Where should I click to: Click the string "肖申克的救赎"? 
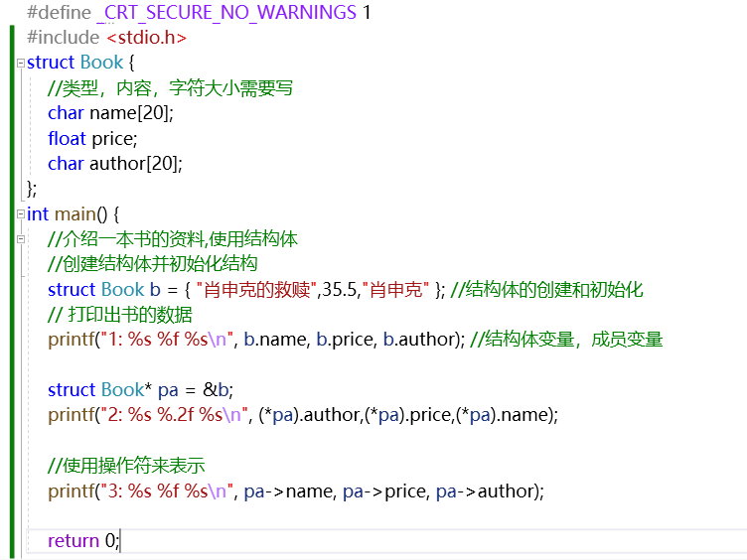tap(256, 290)
